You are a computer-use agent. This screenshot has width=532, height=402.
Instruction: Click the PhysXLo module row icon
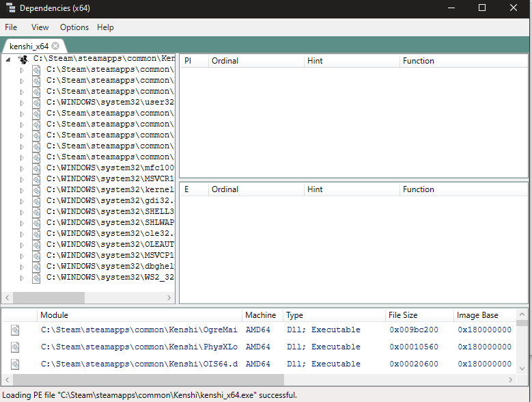click(15, 347)
